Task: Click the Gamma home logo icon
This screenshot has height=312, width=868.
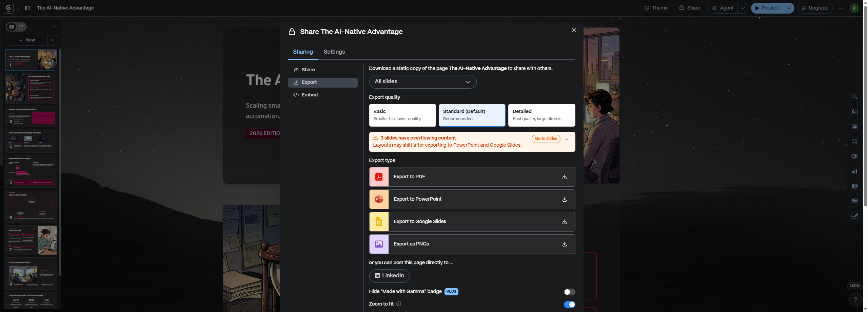Action: tap(8, 8)
